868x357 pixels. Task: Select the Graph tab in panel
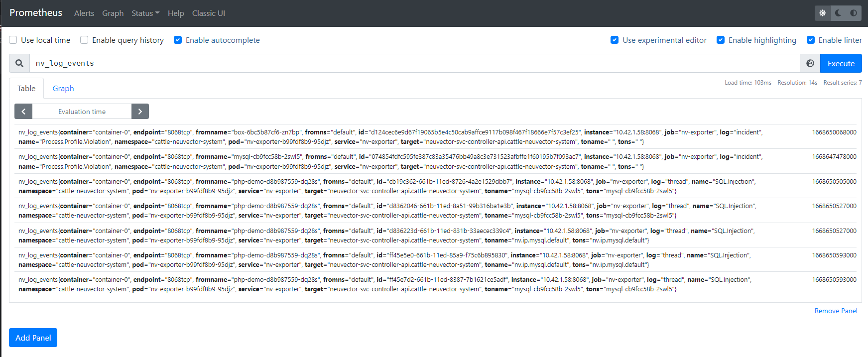[63, 88]
